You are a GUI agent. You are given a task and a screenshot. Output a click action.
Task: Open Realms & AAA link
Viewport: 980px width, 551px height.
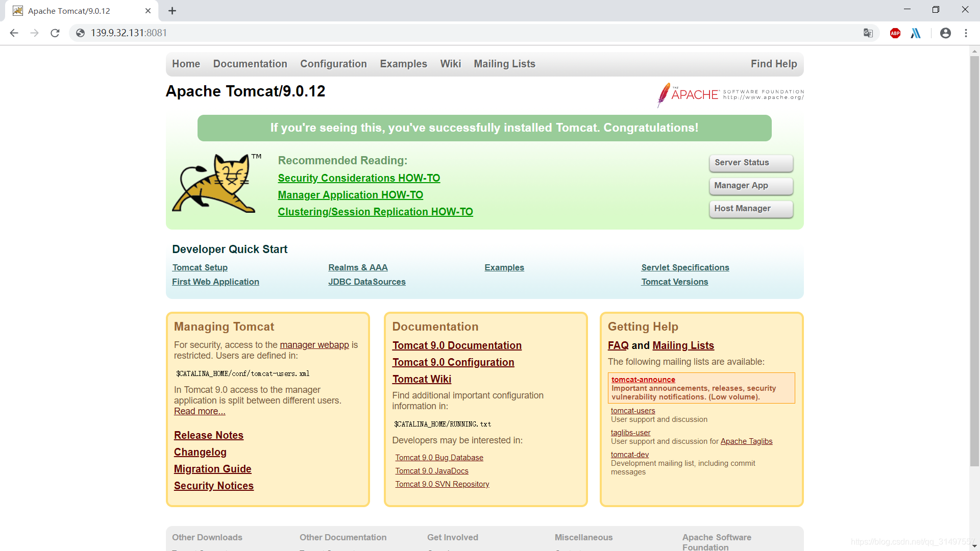coord(358,267)
